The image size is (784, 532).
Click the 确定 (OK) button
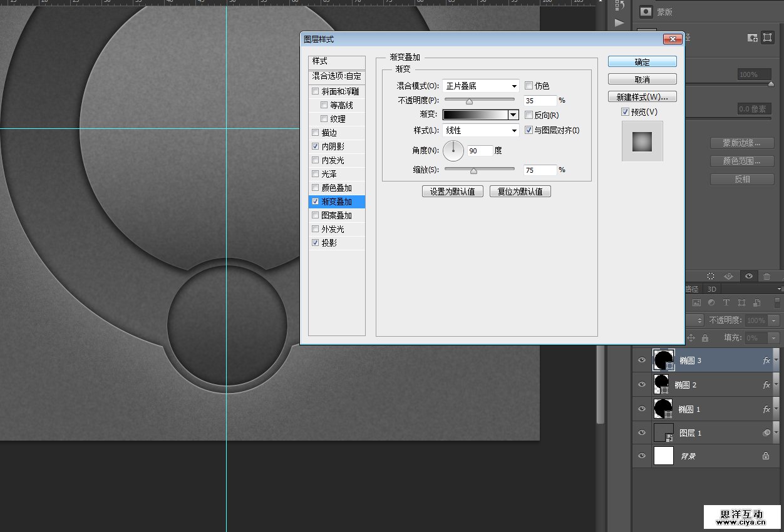click(x=642, y=62)
